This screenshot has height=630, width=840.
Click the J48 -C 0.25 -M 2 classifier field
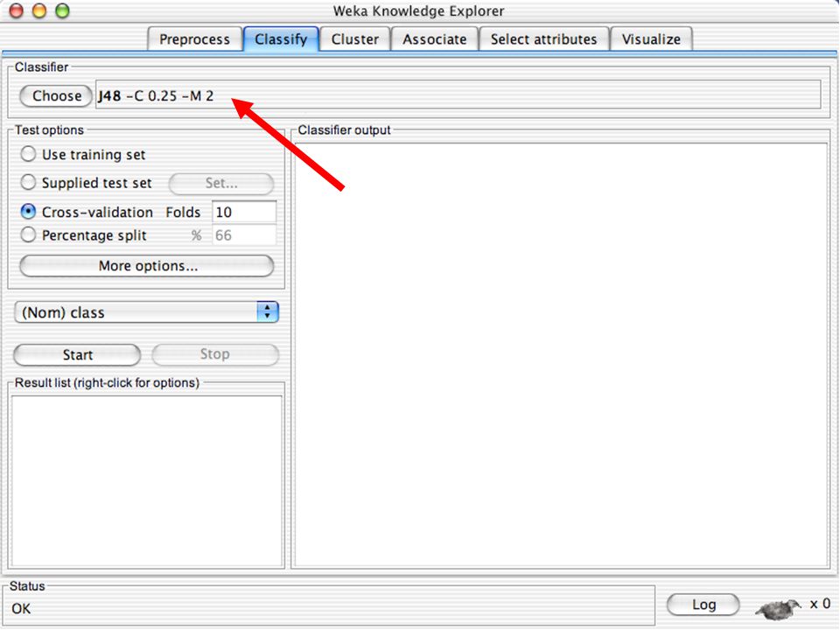tap(458, 94)
